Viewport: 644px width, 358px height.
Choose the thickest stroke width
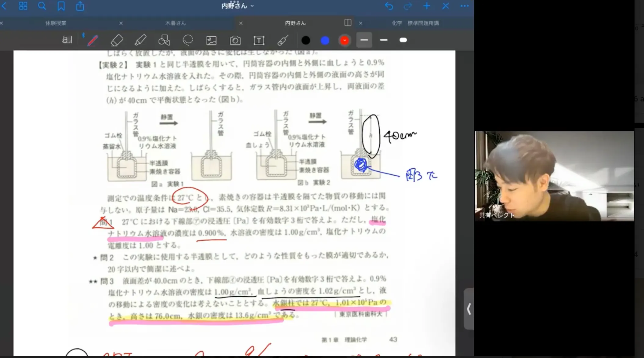[403, 40]
